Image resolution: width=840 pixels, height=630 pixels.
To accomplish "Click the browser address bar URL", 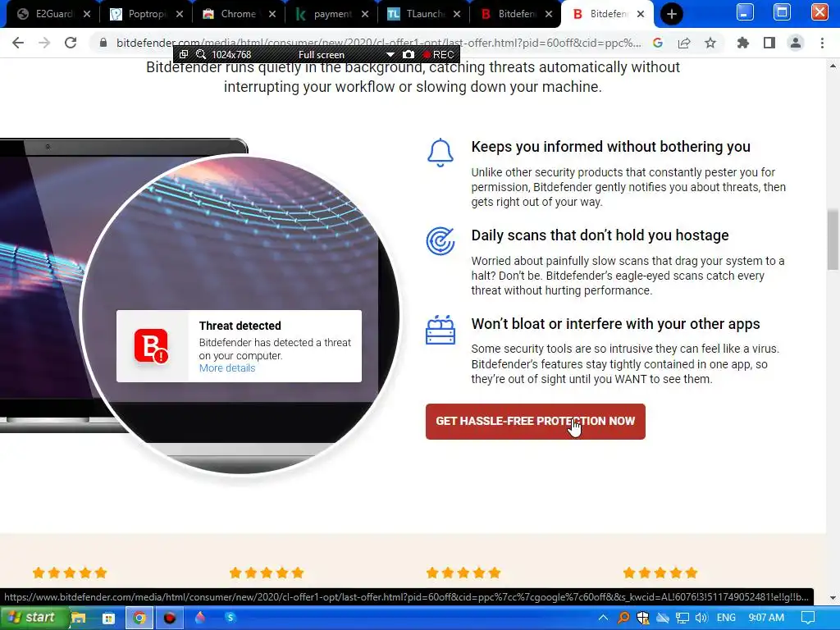I will 378,43.
